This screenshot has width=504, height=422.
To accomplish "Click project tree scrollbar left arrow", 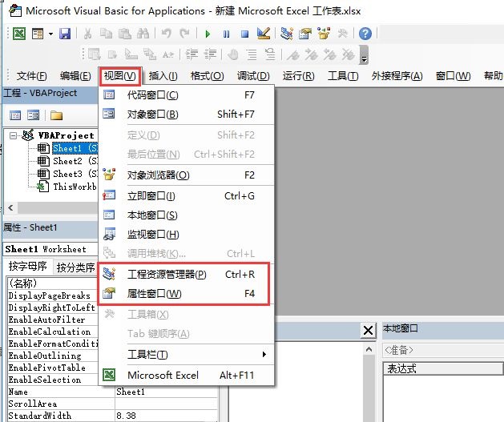I will 10,207.
